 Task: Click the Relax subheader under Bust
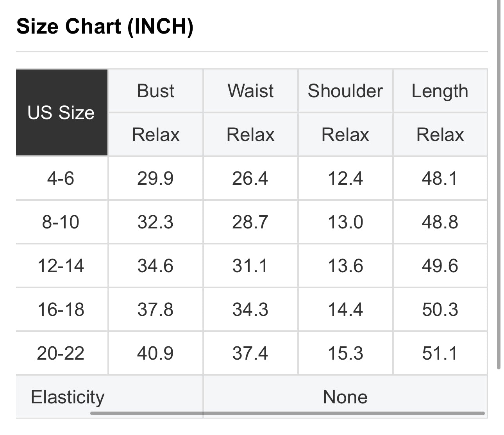pyautogui.click(x=155, y=135)
